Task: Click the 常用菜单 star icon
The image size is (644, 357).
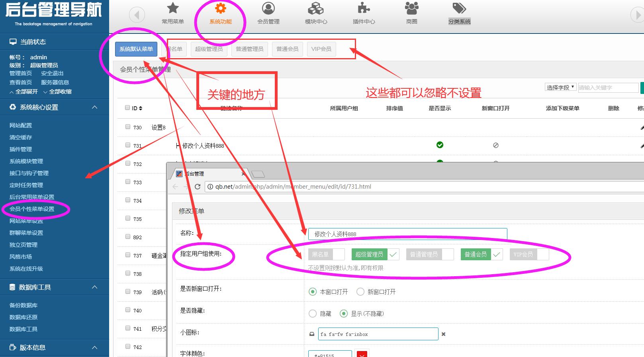Action: [x=172, y=8]
